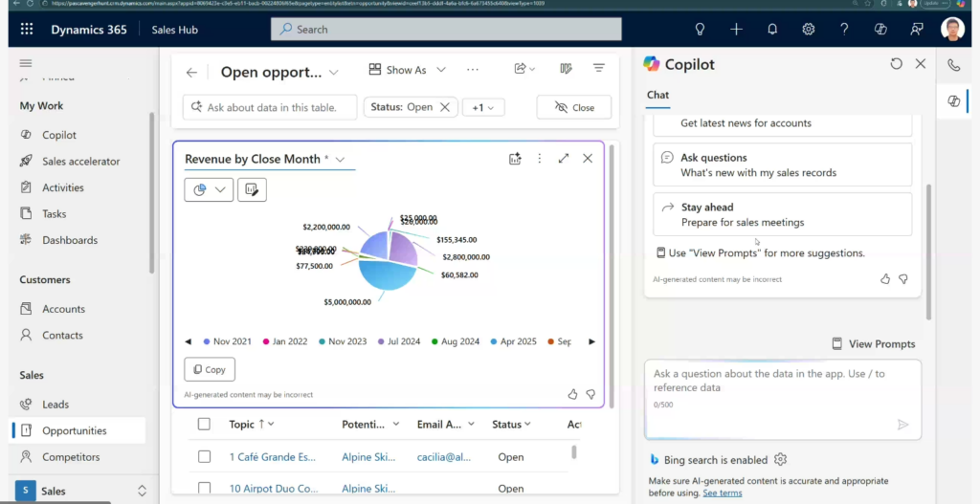Click the Copy button under the chart

210,369
